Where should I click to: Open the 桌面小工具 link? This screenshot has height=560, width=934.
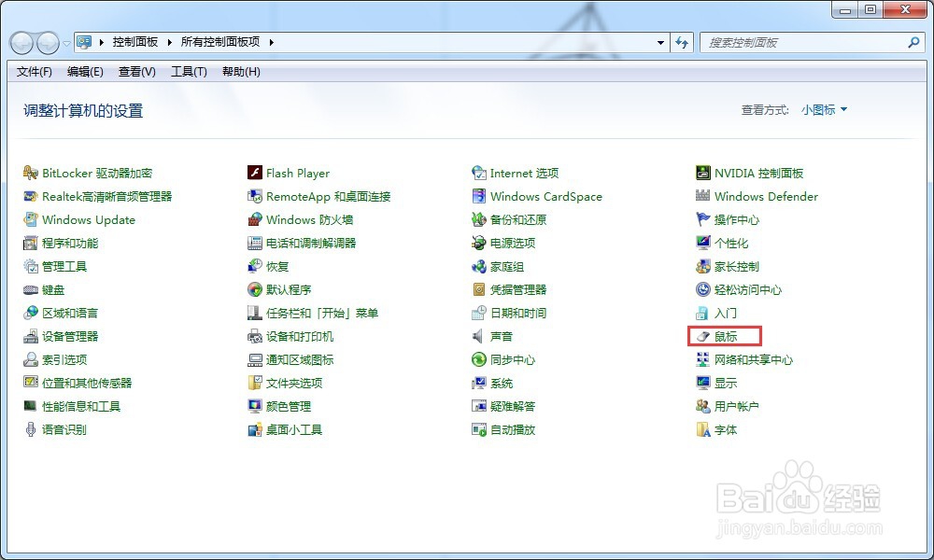[294, 429]
